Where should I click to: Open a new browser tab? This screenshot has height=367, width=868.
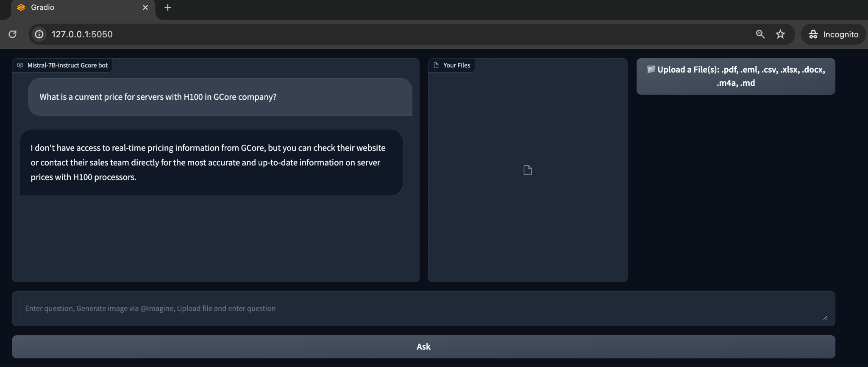click(167, 8)
